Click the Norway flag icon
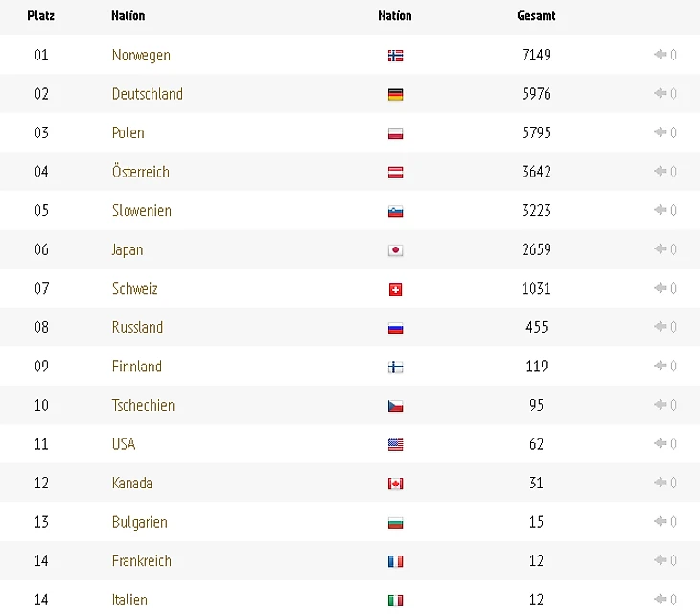Screen dimensions: 700x615 (x=395, y=56)
